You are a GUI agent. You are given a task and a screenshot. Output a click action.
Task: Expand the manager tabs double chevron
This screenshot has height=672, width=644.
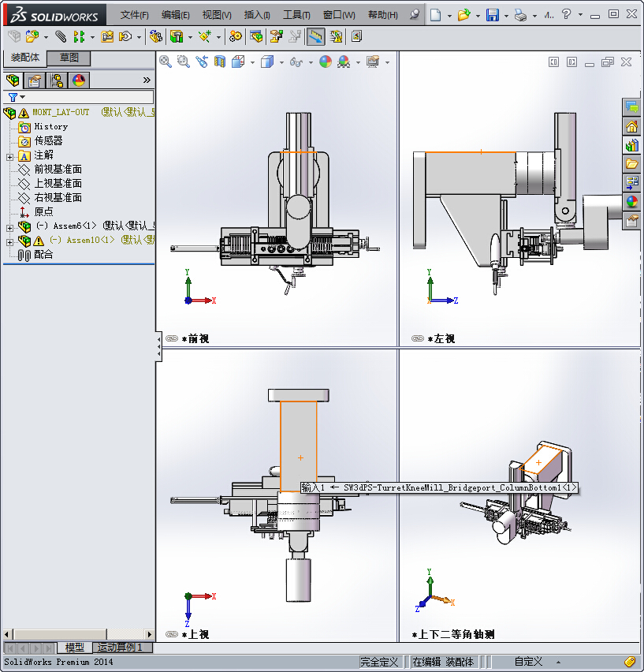click(x=147, y=80)
